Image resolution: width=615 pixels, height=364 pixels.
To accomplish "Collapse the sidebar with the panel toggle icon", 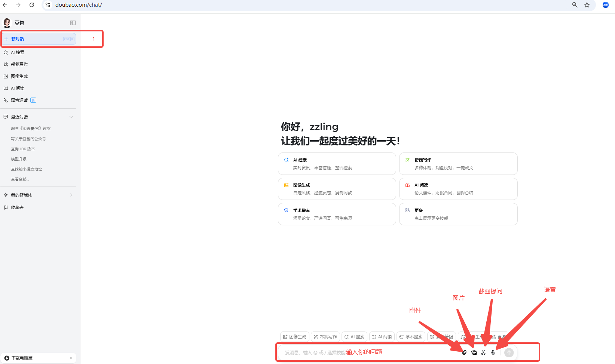I will [x=73, y=23].
